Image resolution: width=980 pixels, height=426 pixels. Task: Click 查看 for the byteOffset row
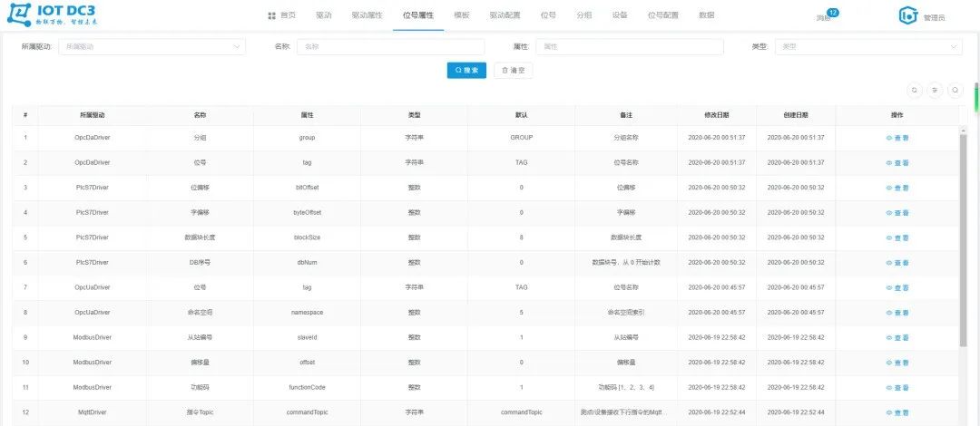click(897, 213)
